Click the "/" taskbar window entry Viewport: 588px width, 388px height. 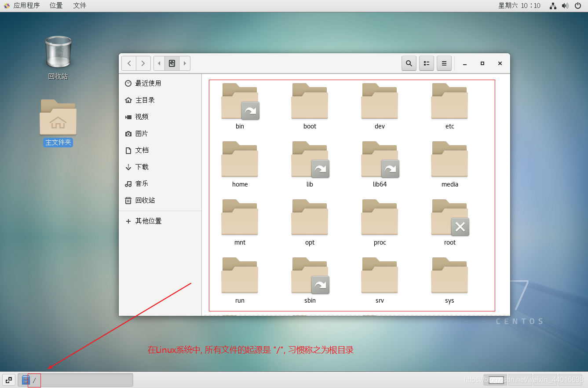(x=75, y=380)
